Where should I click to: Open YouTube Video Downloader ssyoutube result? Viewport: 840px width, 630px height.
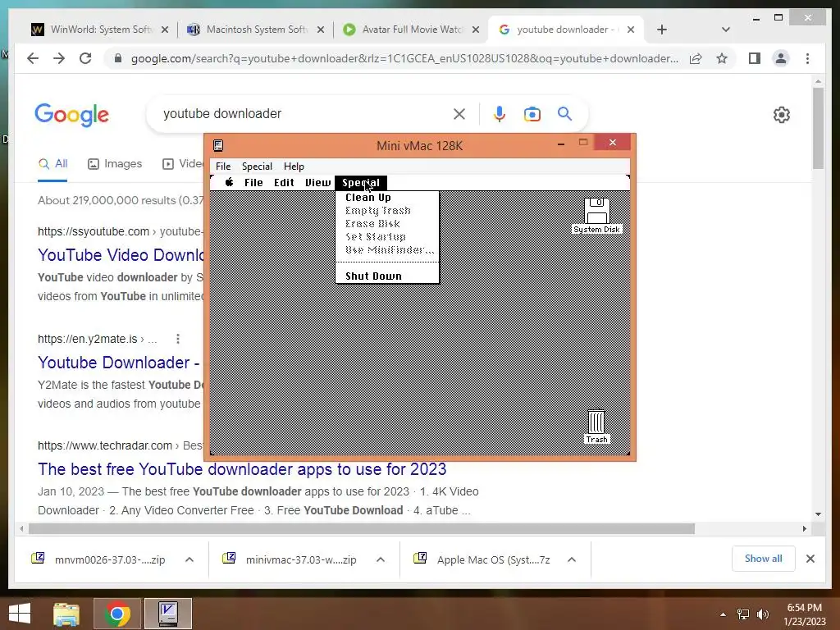(121, 254)
